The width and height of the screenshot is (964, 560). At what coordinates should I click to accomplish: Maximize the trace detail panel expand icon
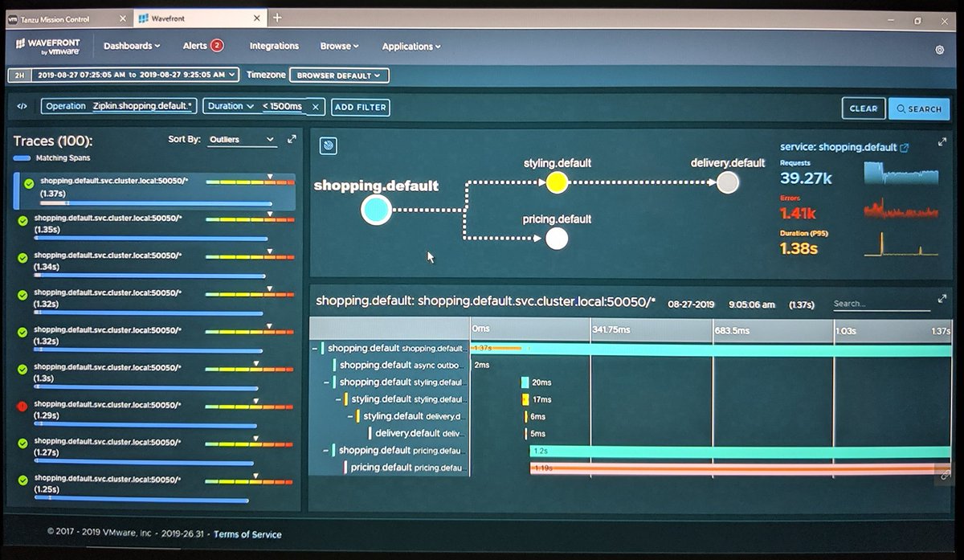(942, 299)
